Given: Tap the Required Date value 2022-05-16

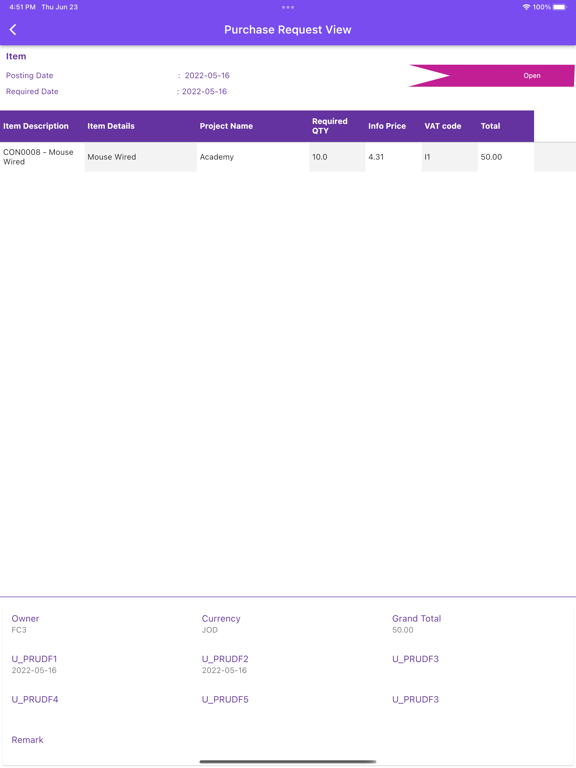Looking at the screenshot, I should click(x=204, y=92).
